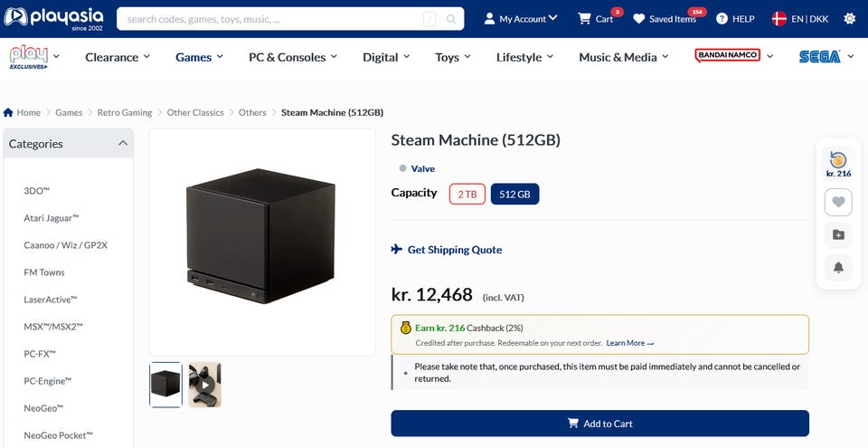The height and width of the screenshot is (448, 868).
Task: Open the cart icon in header
Action: click(584, 19)
